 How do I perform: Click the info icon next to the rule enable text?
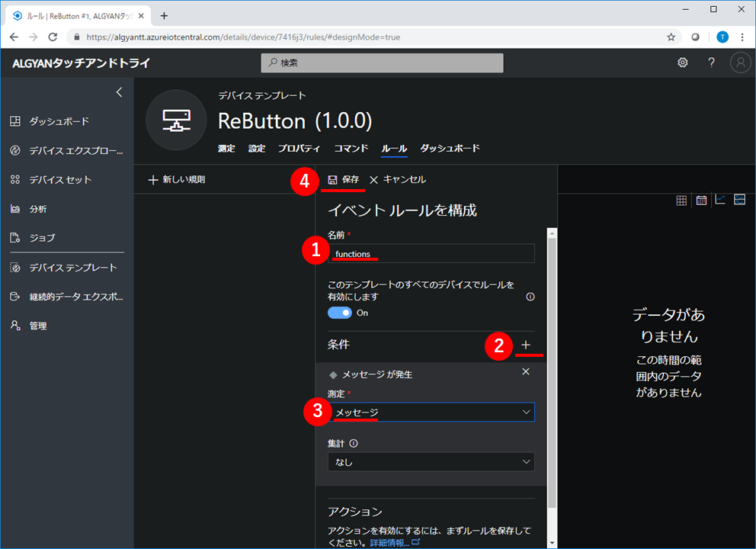530,297
